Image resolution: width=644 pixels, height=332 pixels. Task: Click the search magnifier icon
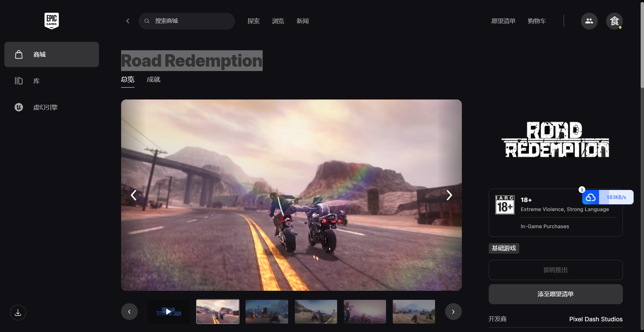point(147,21)
